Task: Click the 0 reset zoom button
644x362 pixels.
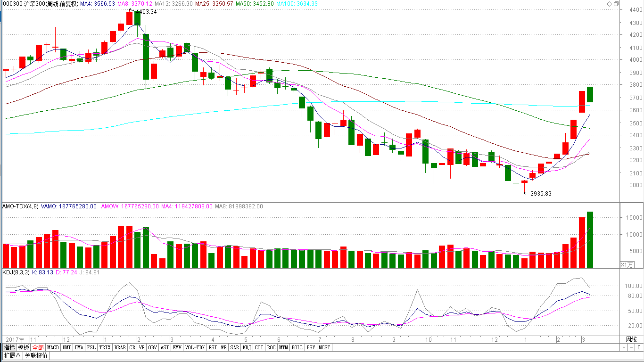Action: coord(638,347)
